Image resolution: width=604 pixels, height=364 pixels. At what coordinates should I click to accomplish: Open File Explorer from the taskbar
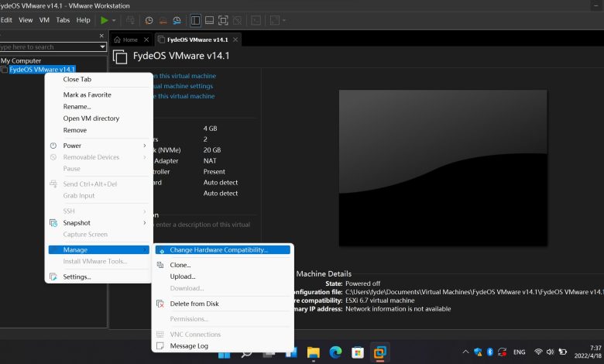pyautogui.click(x=313, y=352)
